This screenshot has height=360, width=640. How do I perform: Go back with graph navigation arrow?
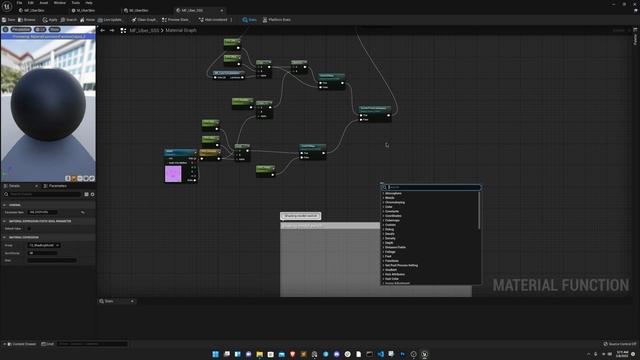102,30
